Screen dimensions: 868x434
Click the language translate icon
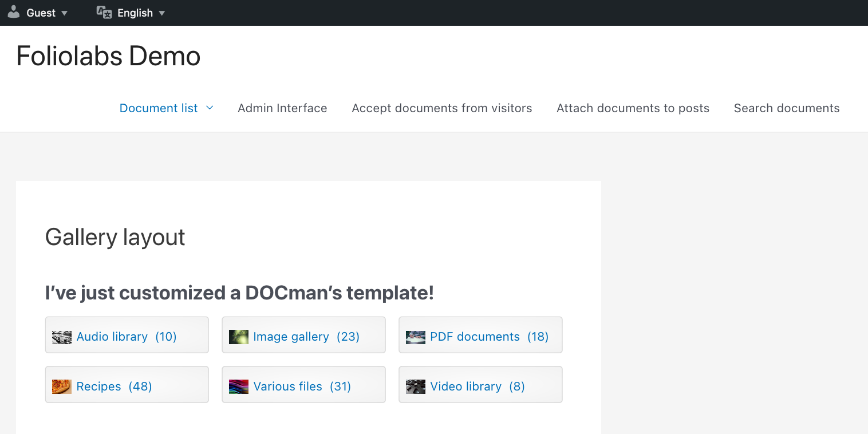[104, 13]
